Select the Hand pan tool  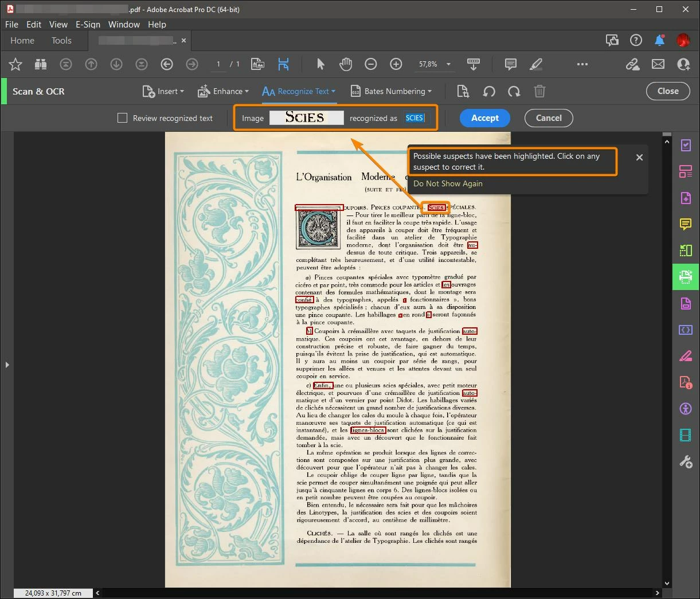(x=346, y=64)
